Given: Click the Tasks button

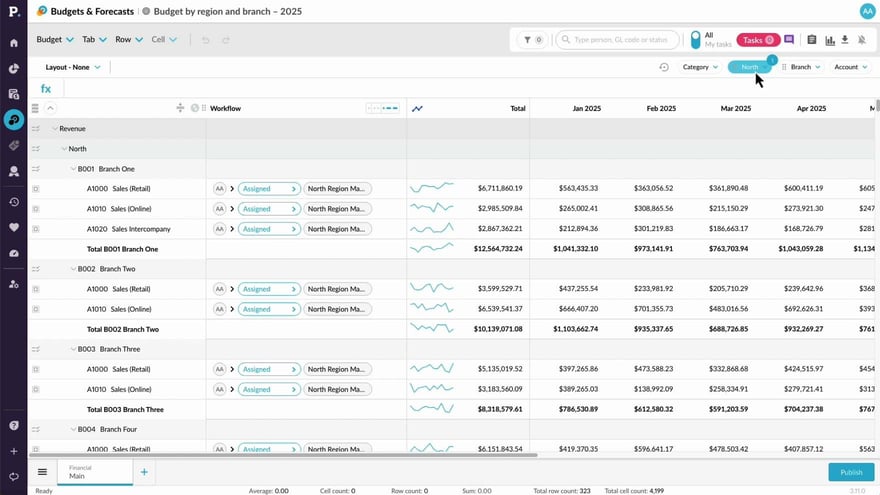Looking at the screenshot, I should pos(758,40).
